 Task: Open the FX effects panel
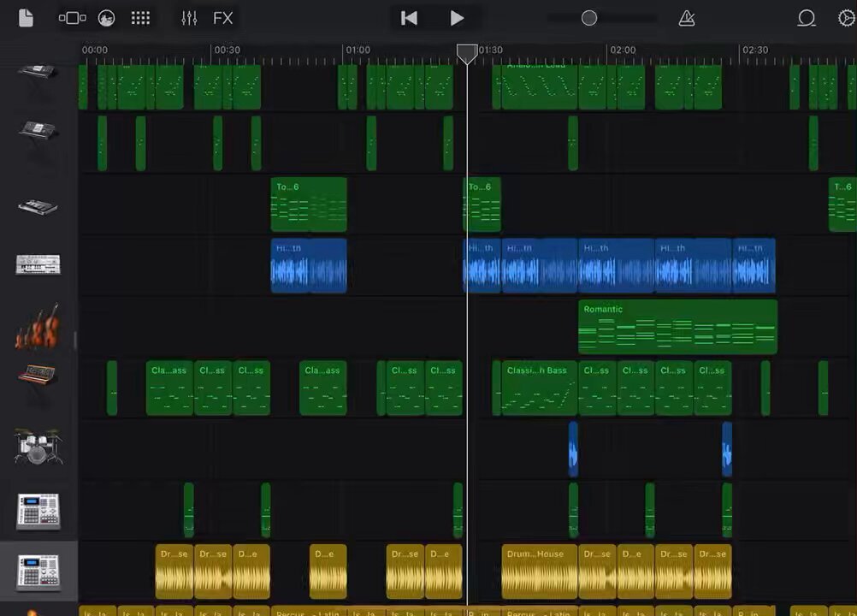click(223, 18)
